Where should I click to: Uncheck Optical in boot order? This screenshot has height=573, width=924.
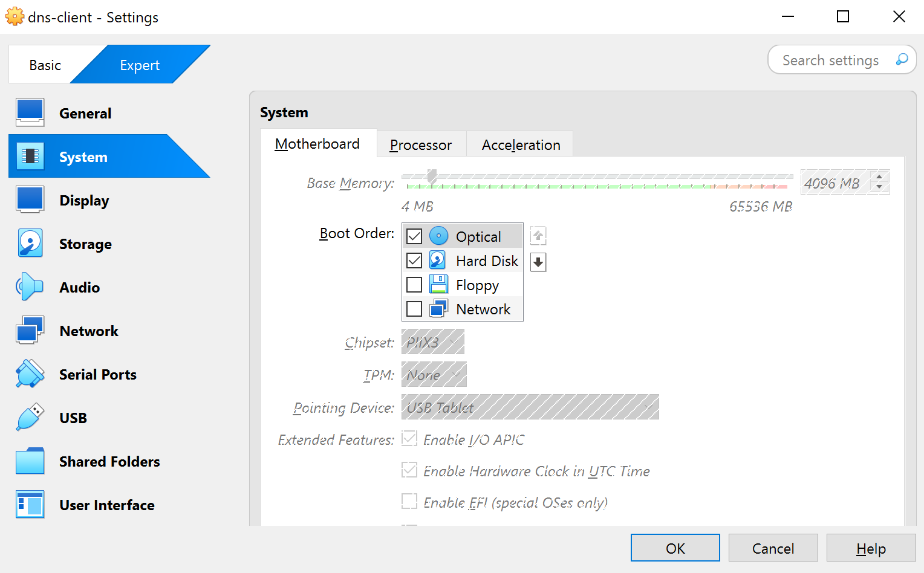(x=414, y=236)
